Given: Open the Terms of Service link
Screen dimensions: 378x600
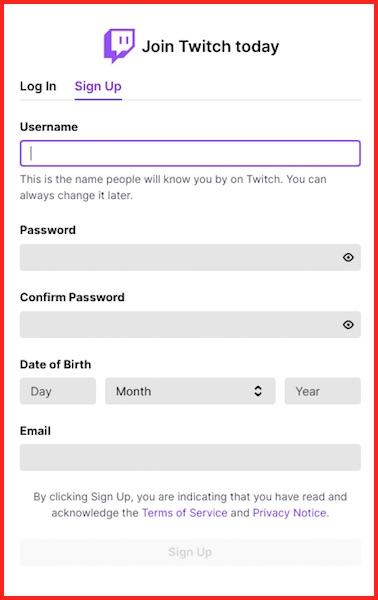Looking at the screenshot, I should pos(185,513).
